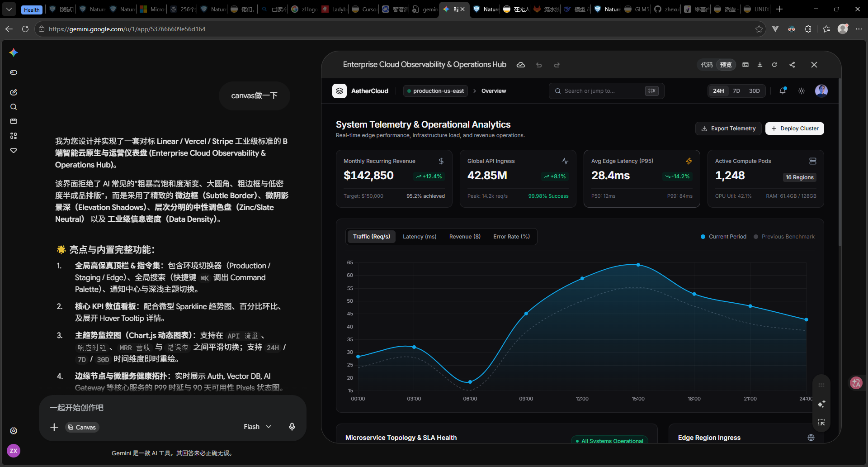Open notifications bell in AetherCloud header

click(783, 91)
